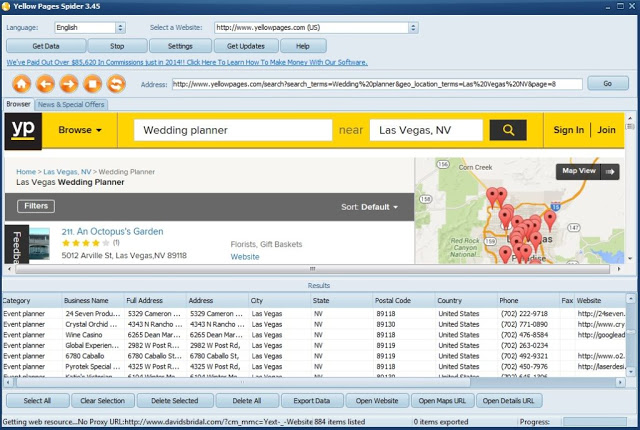Click the browser vertical scrollbar down arrow
This screenshot has height=430, width=640.
(x=630, y=258)
